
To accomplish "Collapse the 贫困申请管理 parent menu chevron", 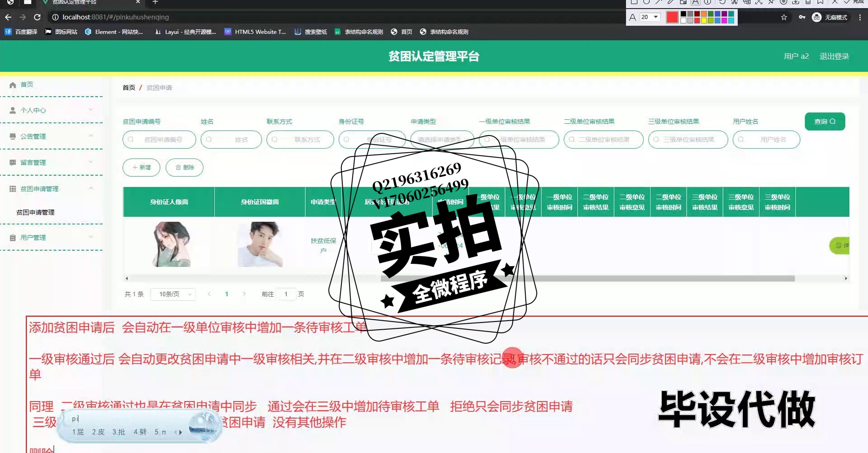I will [91, 188].
